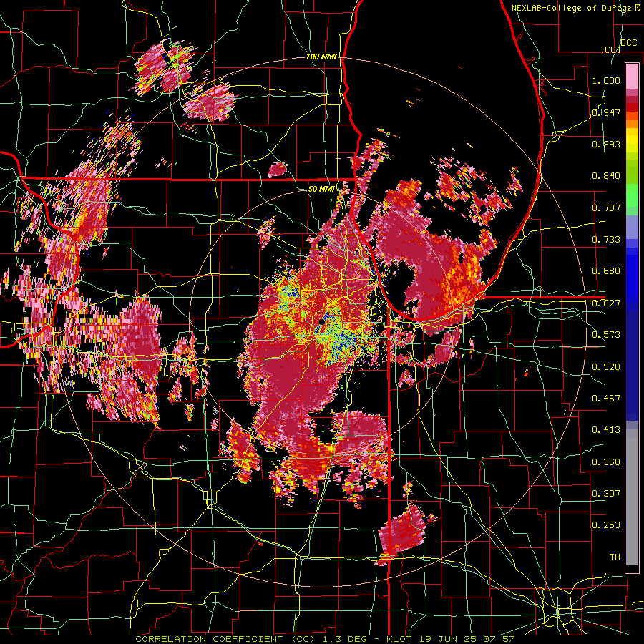
Task: Select the 1.000 legend value
Action: (x=606, y=80)
